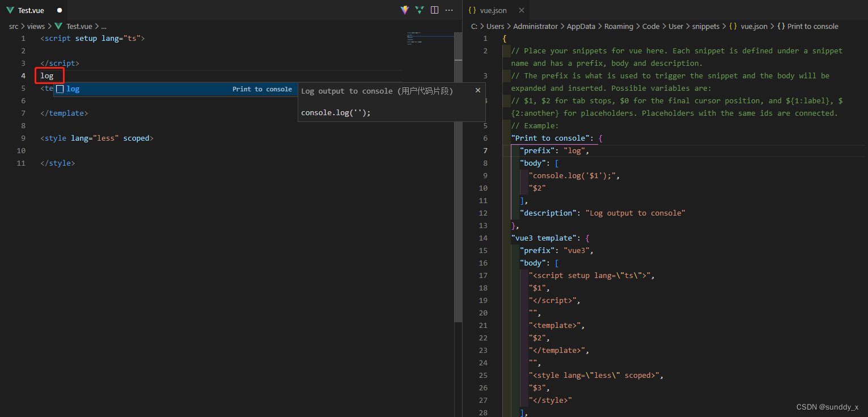868x417 pixels.
Task: Open the Roaming breadcrumb
Action: [619, 26]
